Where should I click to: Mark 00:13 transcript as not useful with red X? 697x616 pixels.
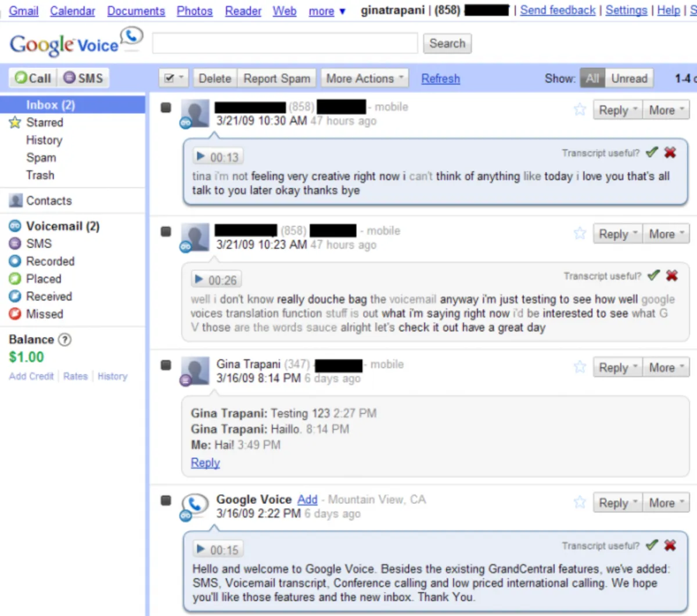pos(670,152)
